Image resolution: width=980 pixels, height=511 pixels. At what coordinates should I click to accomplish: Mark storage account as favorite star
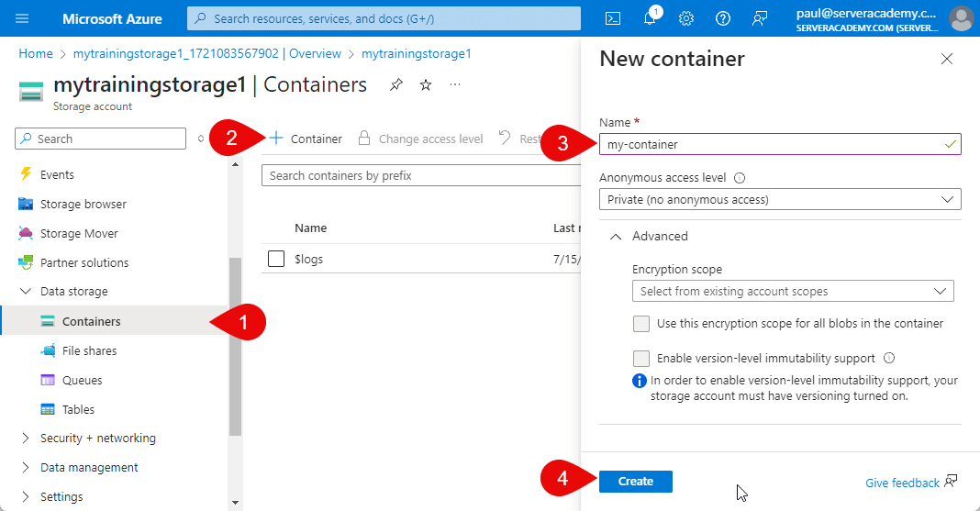(426, 85)
